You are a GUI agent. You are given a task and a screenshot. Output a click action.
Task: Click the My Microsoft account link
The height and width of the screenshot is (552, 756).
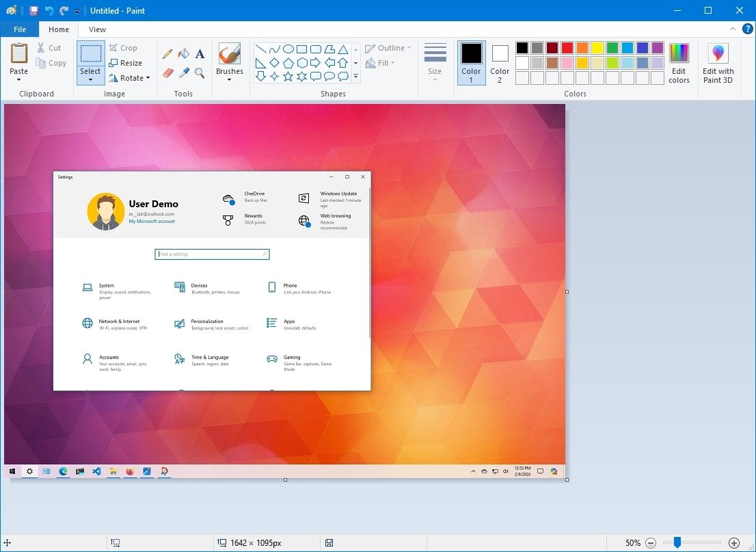[152, 221]
